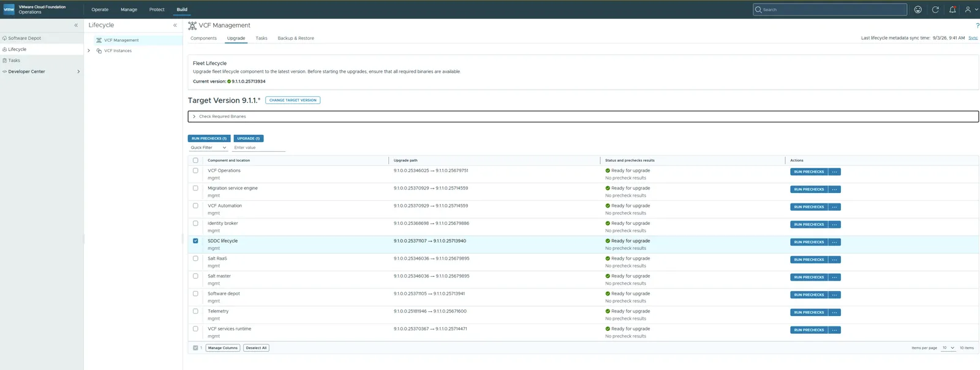Open the Protect menu

157,9
